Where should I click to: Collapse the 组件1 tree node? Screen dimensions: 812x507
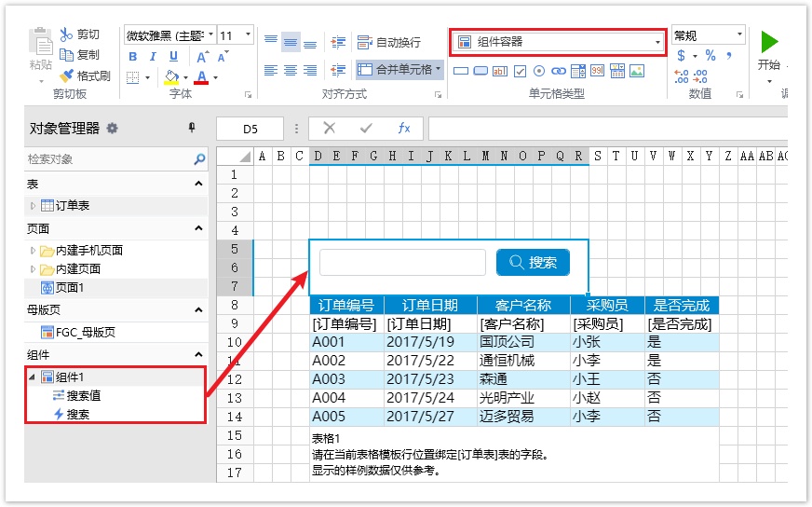[32, 377]
